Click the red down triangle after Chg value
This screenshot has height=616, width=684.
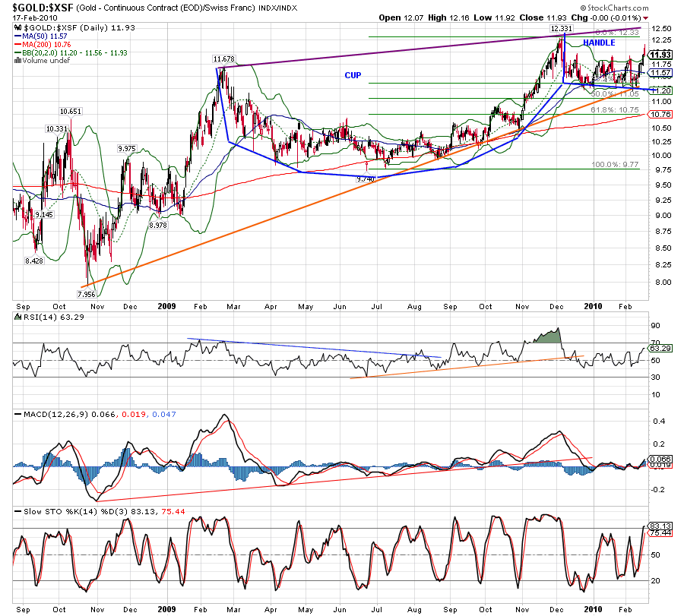point(645,18)
